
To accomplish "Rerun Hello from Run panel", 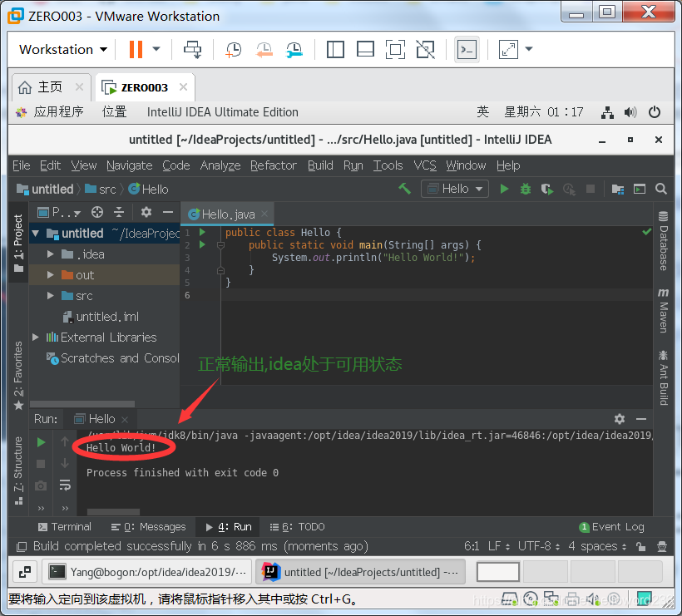I will pos(41,442).
